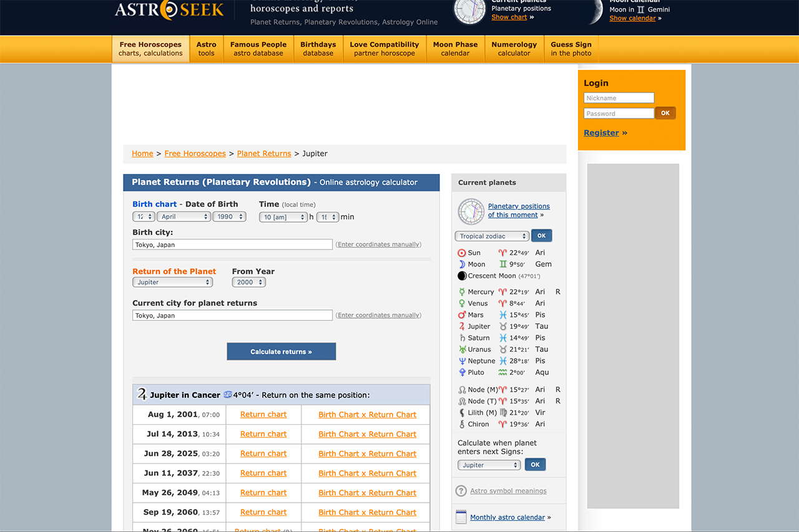Image resolution: width=799 pixels, height=532 pixels.
Task: Click the Astro-Seek logo
Action: click(169, 9)
